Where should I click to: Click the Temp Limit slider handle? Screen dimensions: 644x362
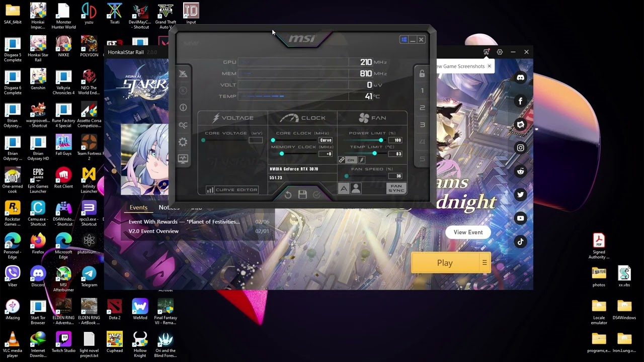[x=374, y=154]
